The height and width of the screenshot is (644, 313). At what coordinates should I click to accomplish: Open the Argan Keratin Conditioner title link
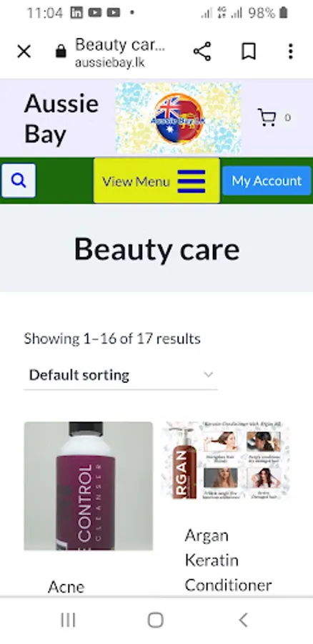[228, 560]
